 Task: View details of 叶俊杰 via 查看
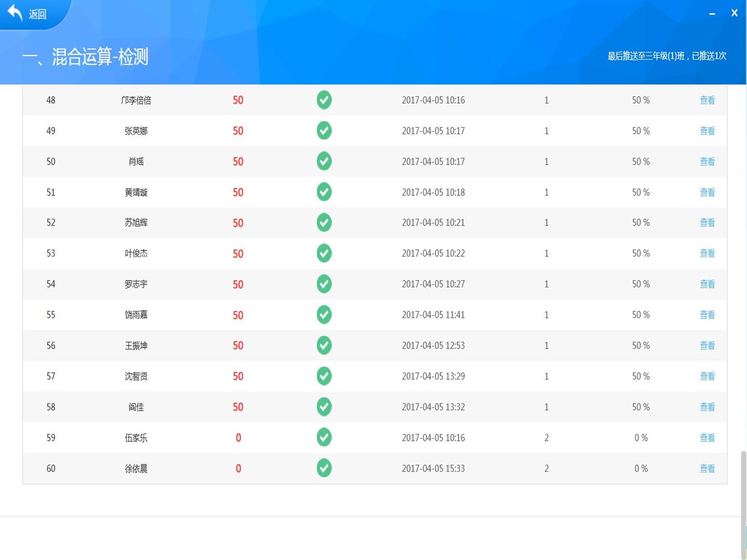[x=707, y=254]
